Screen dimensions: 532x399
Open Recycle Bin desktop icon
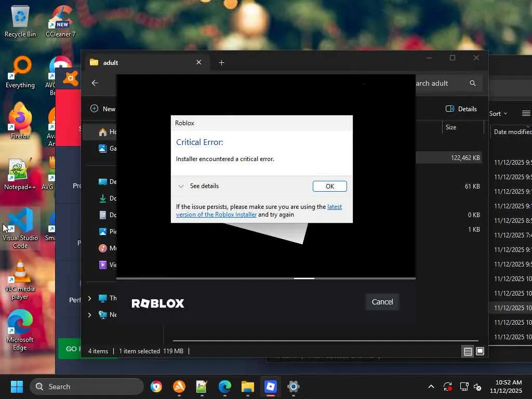click(20, 22)
